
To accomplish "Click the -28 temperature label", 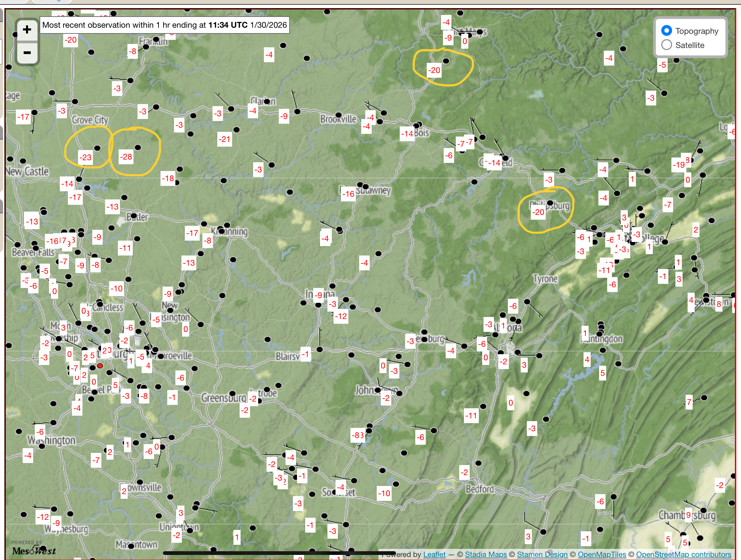I will pos(126,157).
